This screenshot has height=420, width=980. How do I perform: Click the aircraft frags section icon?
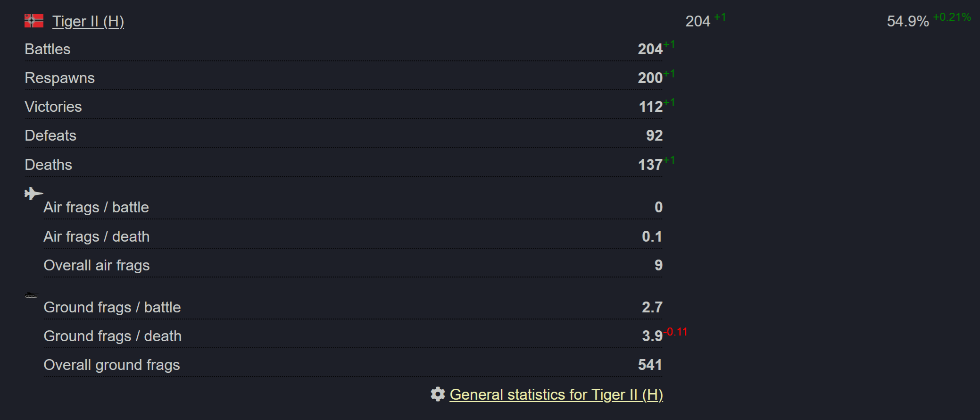[33, 193]
